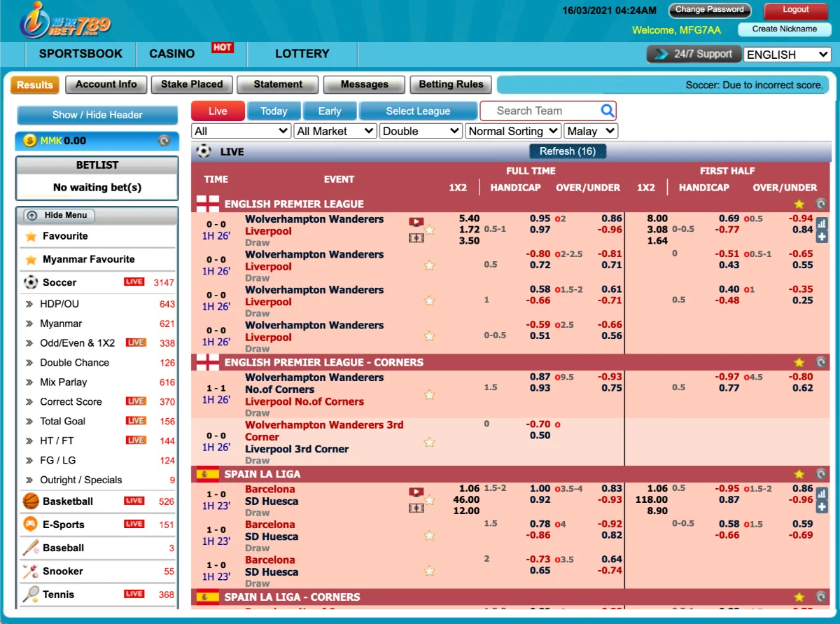Collapse the sports menu with Hide Menu

(x=59, y=216)
